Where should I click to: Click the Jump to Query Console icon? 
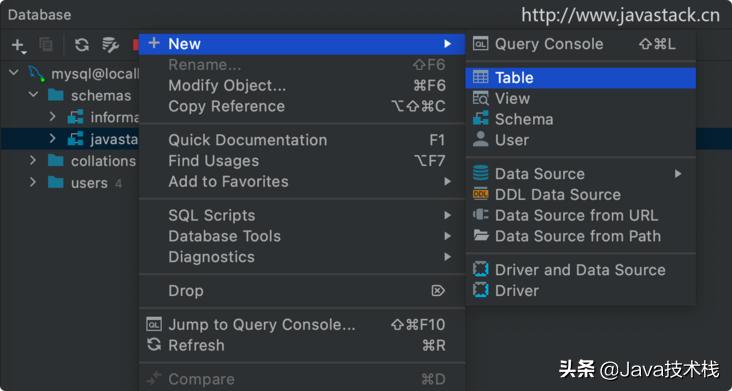(x=154, y=324)
